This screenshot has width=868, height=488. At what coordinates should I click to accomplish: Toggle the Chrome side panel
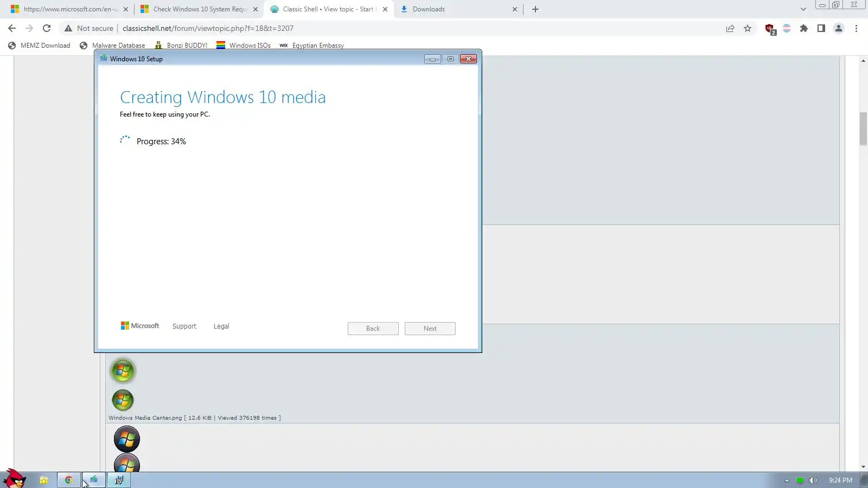821,28
